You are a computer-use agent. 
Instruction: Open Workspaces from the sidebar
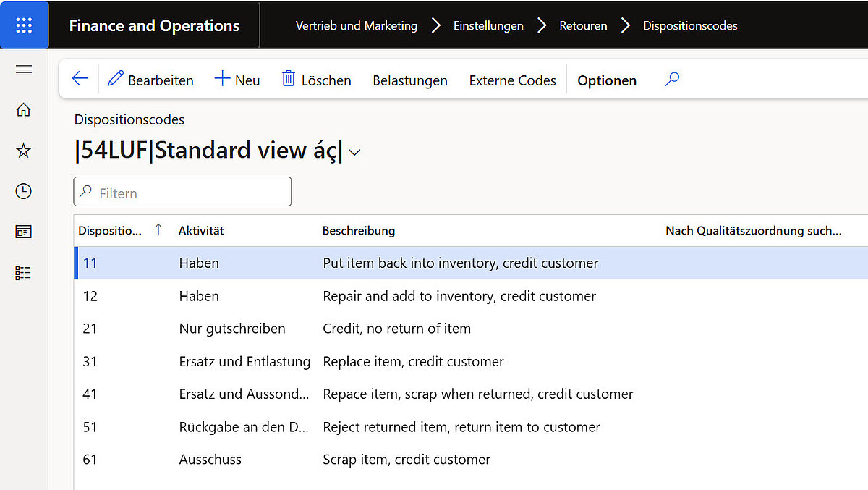click(x=24, y=232)
